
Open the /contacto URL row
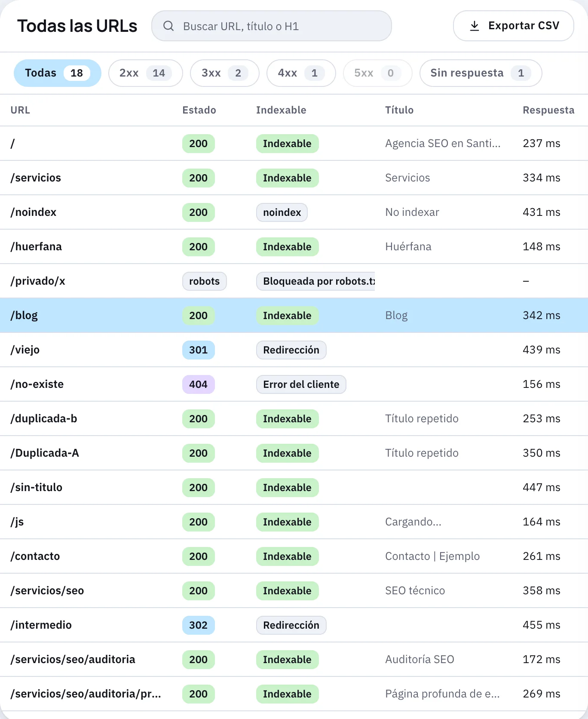[294, 556]
